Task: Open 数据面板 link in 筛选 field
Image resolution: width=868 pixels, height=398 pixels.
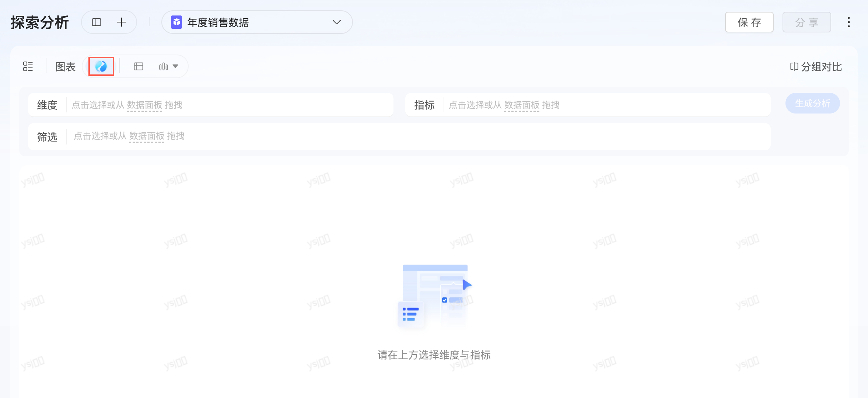Action: click(x=147, y=136)
